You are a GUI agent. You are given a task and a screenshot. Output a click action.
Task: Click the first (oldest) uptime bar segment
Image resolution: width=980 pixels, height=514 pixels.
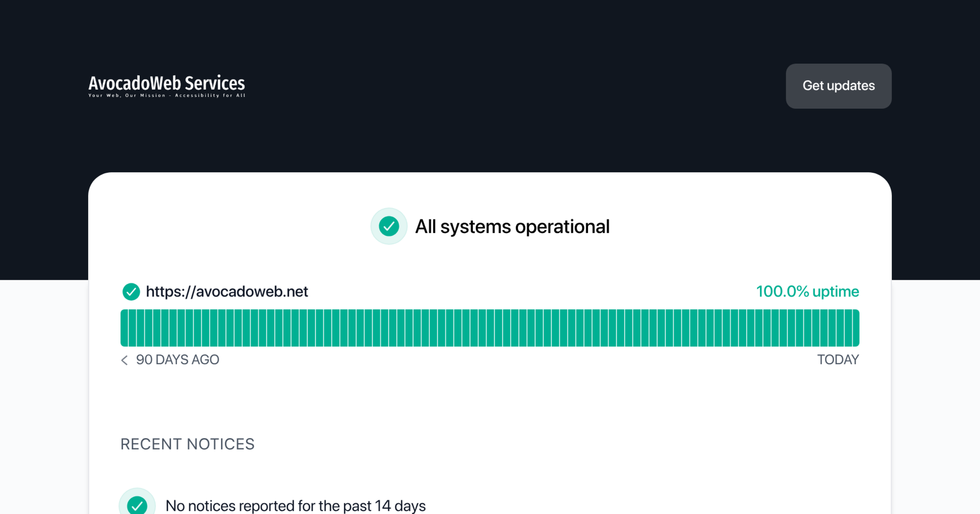(x=125, y=328)
